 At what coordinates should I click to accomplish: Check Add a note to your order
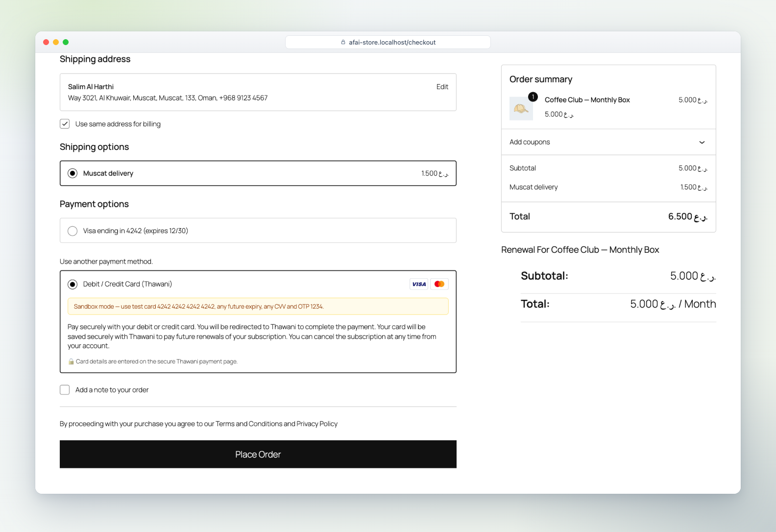(x=65, y=390)
